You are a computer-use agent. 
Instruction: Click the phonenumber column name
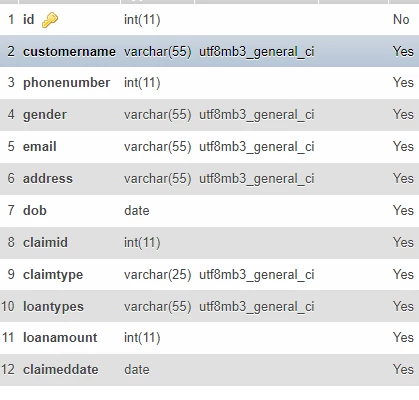(66, 83)
